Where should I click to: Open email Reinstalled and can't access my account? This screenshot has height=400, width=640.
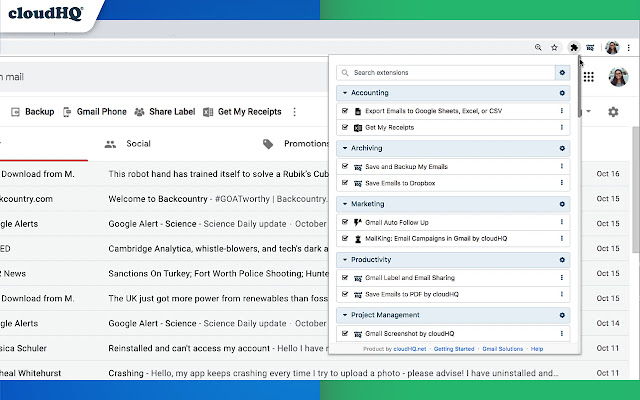(x=218, y=348)
